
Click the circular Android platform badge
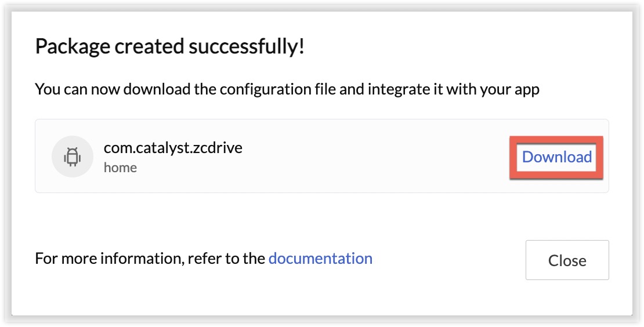73,157
